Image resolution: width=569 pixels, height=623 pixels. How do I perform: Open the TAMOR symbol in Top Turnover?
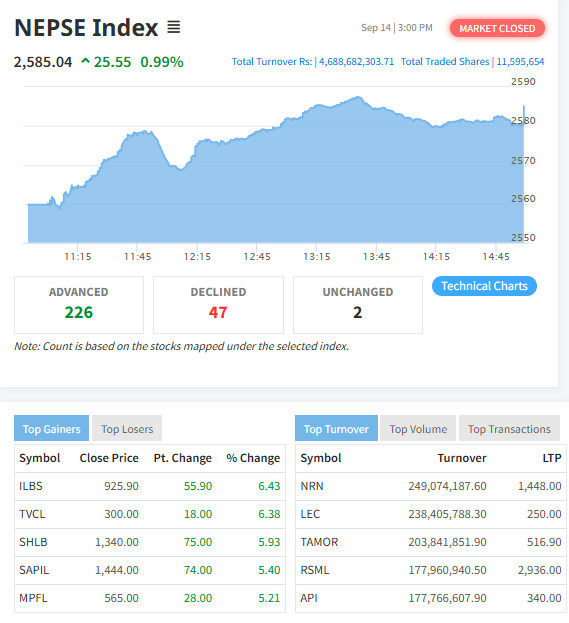pyautogui.click(x=319, y=542)
